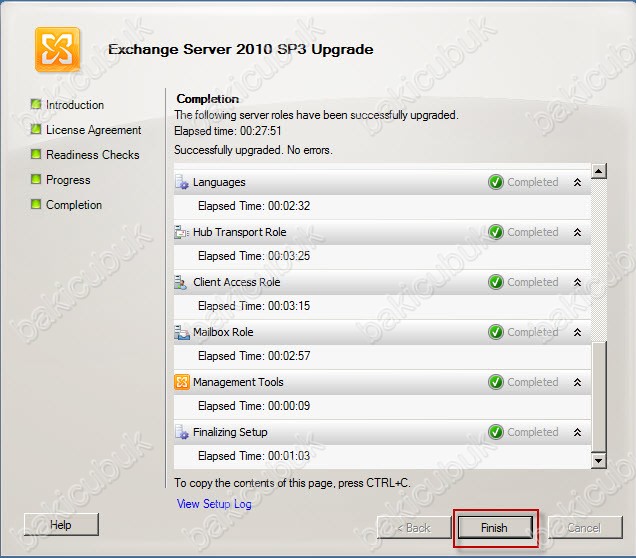The width and height of the screenshot is (636, 558).
Task: Select the Readiness Checks step
Action: [x=92, y=155]
